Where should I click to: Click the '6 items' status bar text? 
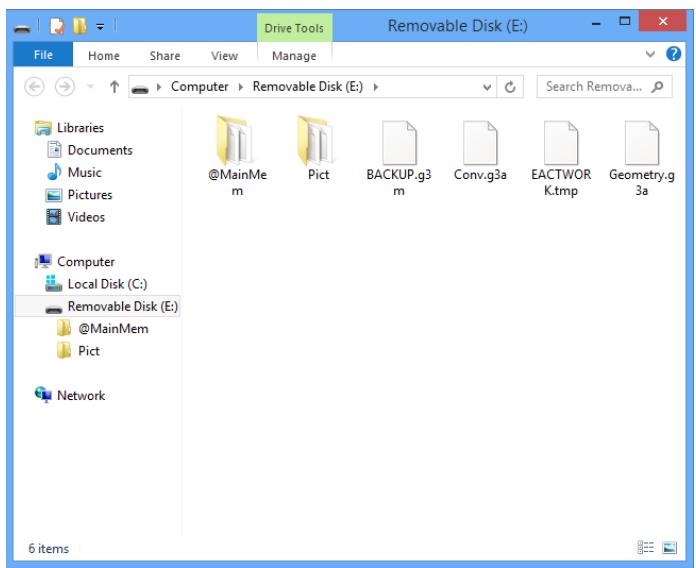coord(48,548)
